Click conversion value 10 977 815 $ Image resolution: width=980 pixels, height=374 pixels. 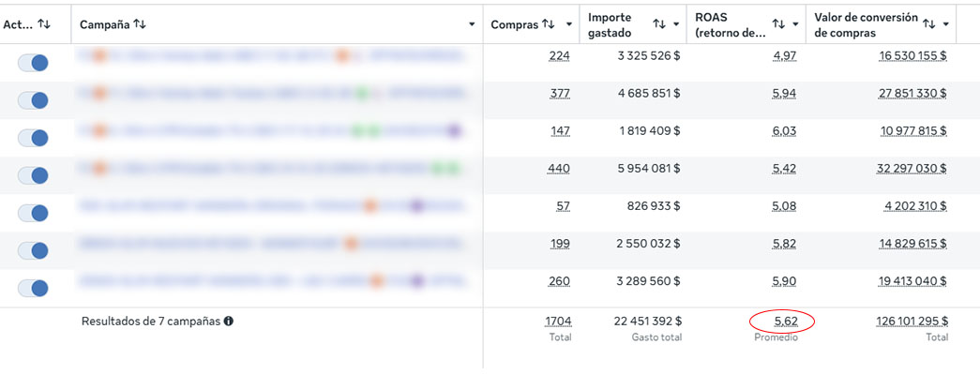(x=913, y=131)
